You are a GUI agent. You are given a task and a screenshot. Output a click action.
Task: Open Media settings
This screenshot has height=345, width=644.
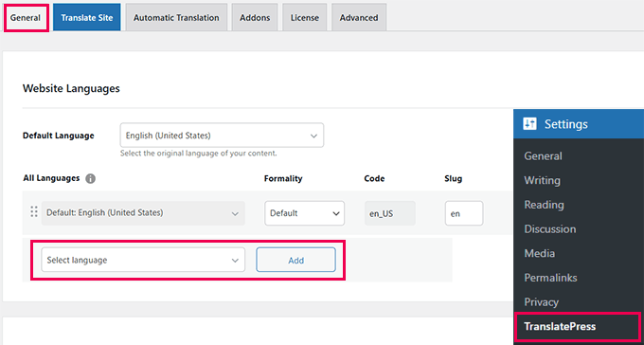click(539, 253)
